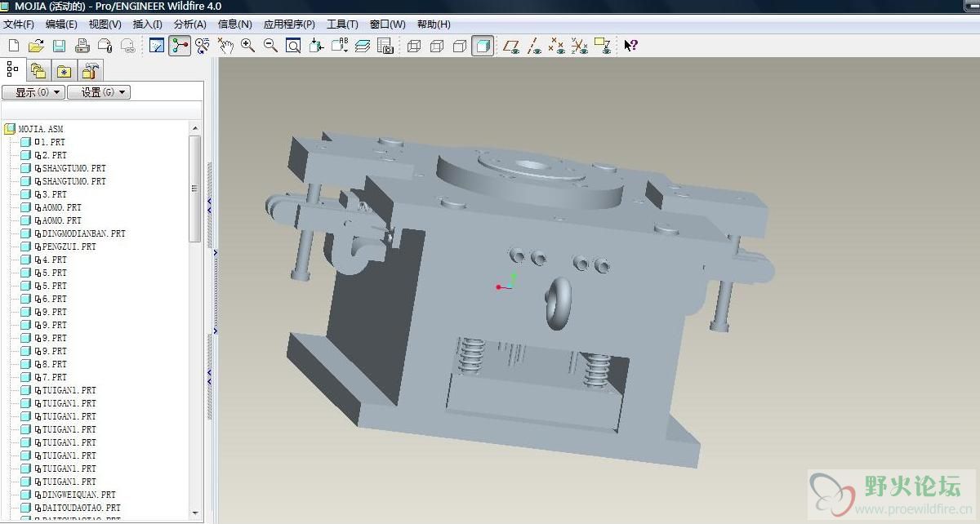Screen dimensions: 980x524
Task: Zoom in with the plus magnifier
Action: 247,46
